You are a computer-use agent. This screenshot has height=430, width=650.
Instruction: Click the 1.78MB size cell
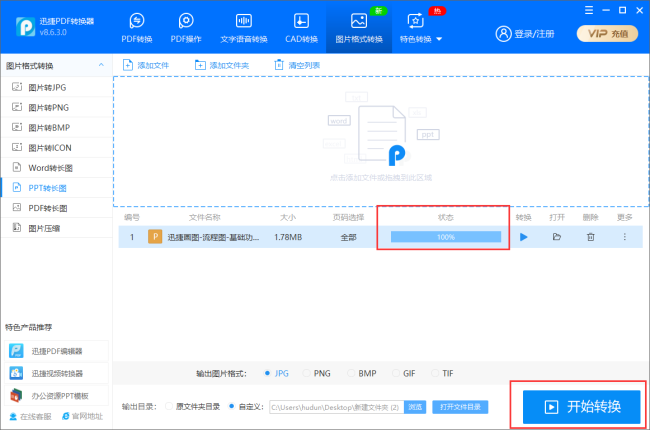(288, 237)
